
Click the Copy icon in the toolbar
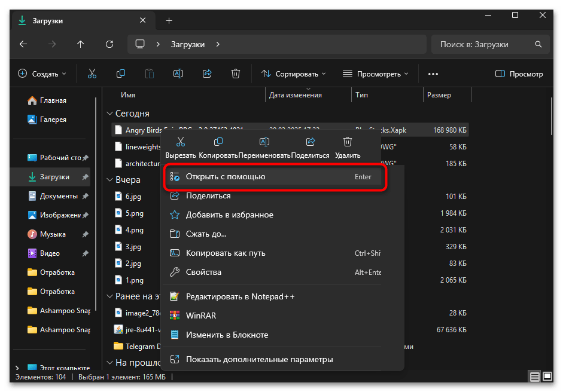tap(121, 74)
